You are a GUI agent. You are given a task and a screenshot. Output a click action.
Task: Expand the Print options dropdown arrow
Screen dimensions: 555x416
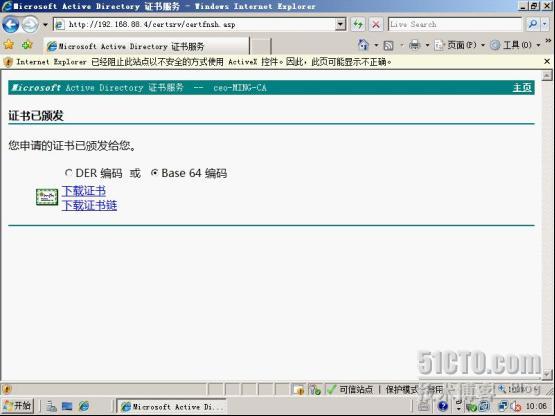click(x=427, y=45)
